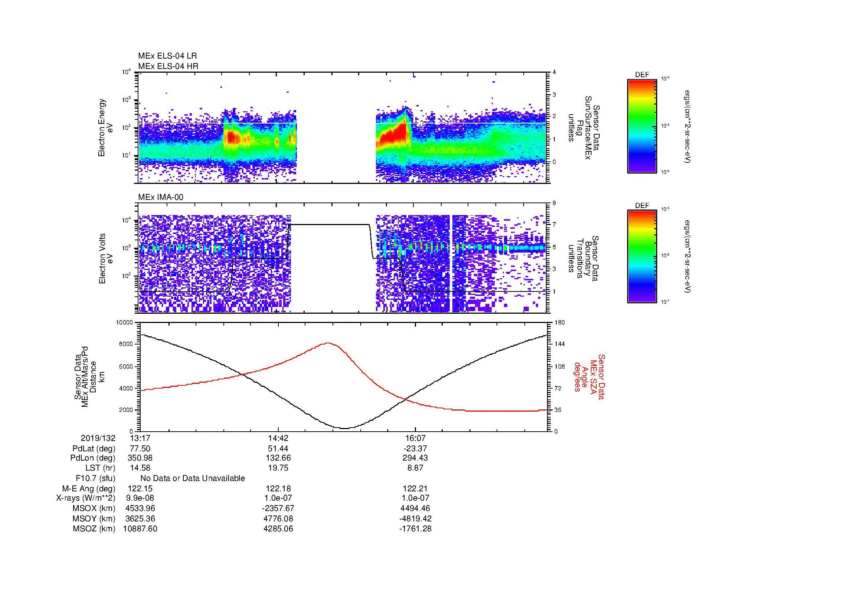Click the SZA axis tick '180'
Screen dimensions: 868x613
click(x=560, y=323)
